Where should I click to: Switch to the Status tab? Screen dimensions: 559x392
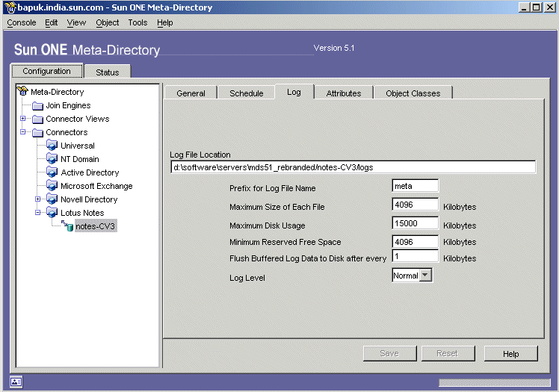(108, 72)
